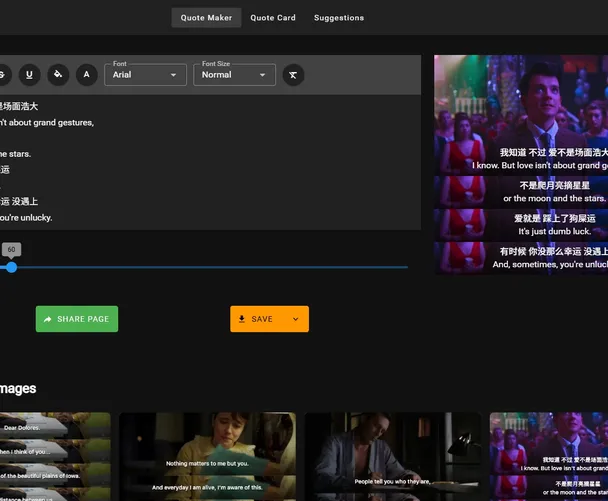This screenshot has width=608, height=501.
Task: Open the Font Size dropdown showing Normal
Action: (x=234, y=74)
